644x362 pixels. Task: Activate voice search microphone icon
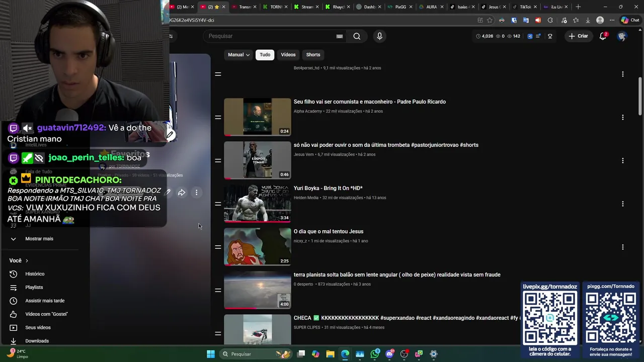[379, 36]
